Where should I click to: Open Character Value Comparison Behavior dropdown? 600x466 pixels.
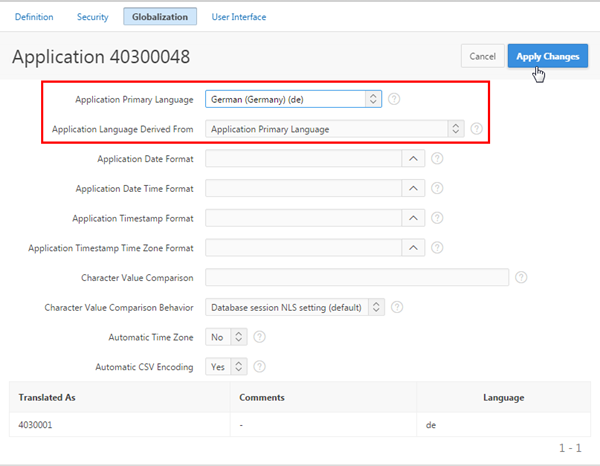(294, 307)
